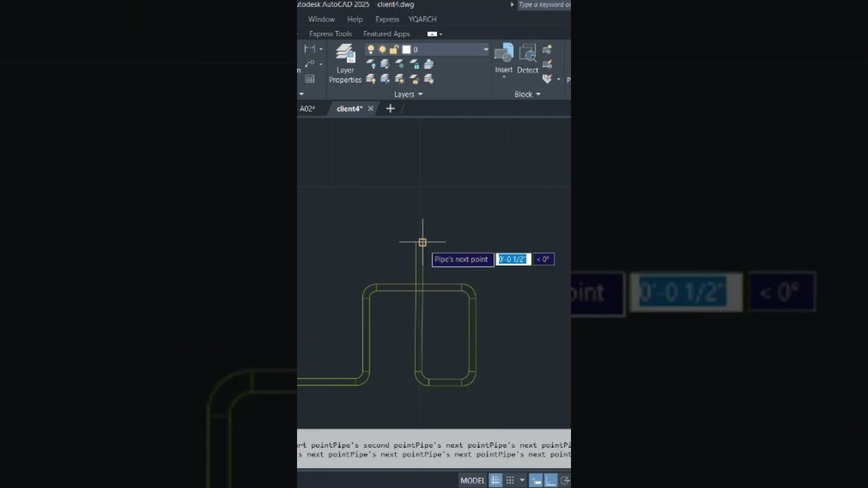
Task: Click the Turn All Layers On icon
Action: point(370,79)
